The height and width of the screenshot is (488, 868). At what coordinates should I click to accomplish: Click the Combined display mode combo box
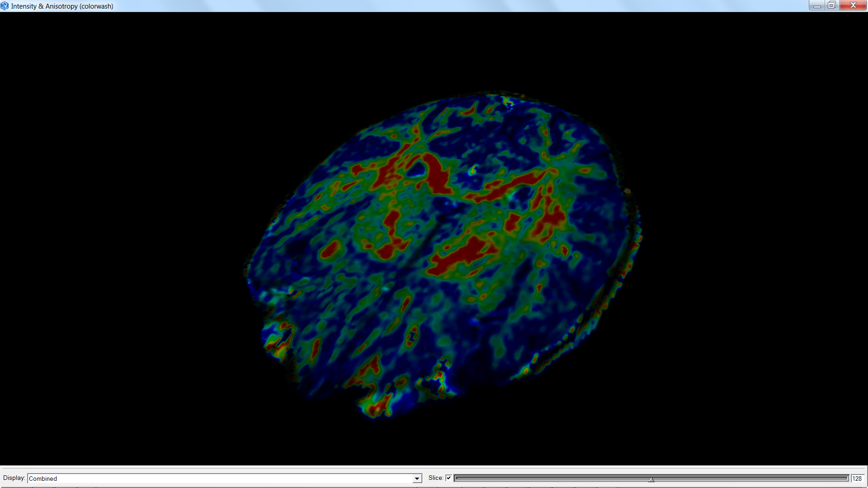tap(221, 479)
